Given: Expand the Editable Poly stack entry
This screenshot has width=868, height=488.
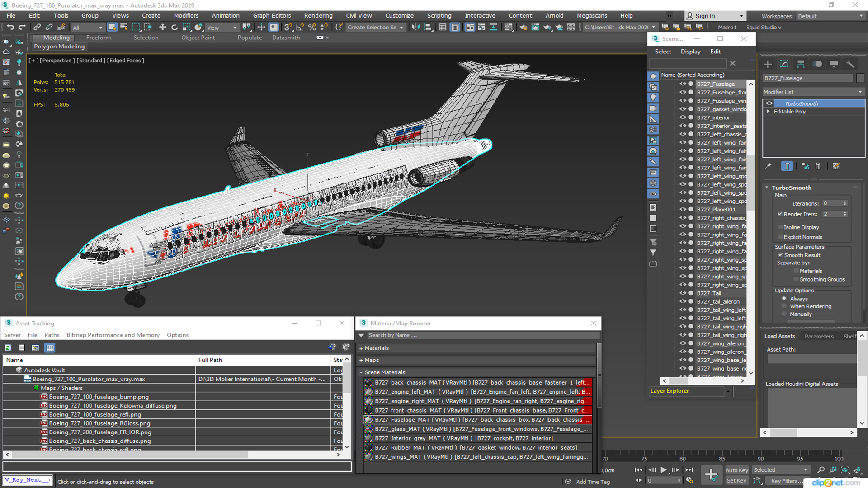Looking at the screenshot, I should [x=768, y=112].
